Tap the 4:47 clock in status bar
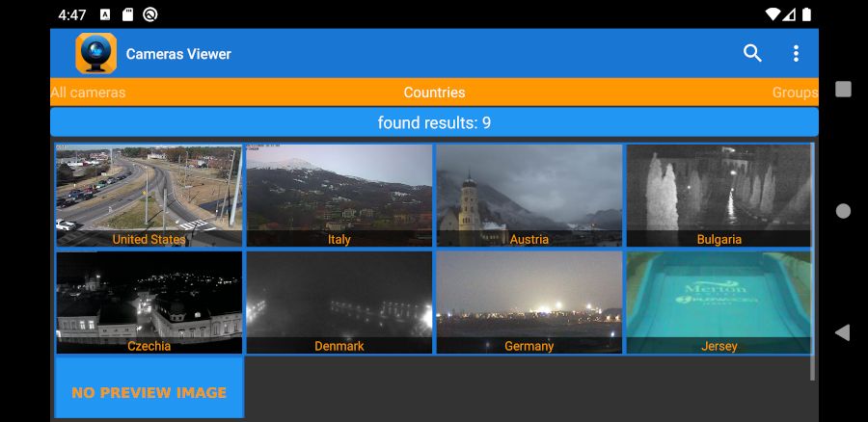Image resolution: width=868 pixels, height=422 pixels. [72, 14]
